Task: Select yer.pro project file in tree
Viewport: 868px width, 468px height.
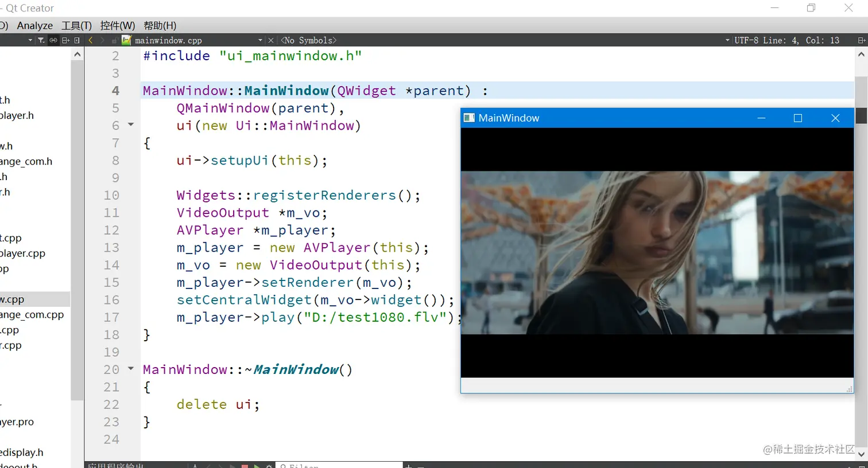Action: (17, 422)
